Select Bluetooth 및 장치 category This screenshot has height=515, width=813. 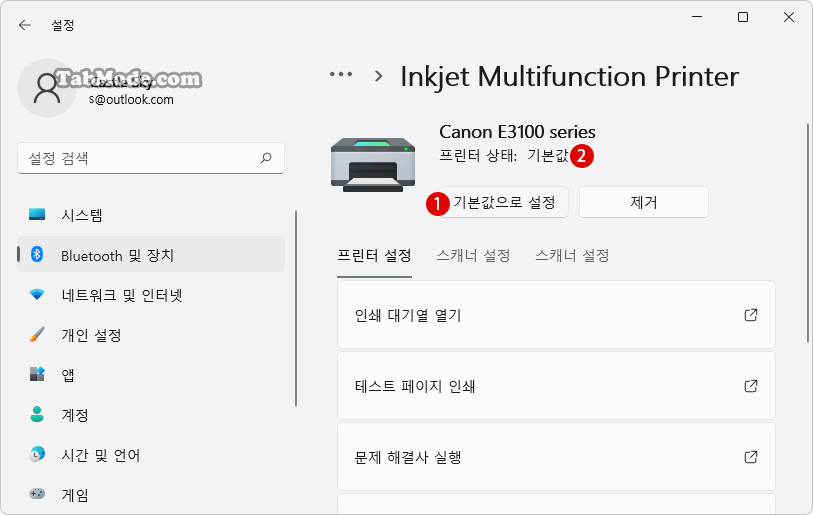tap(151, 255)
